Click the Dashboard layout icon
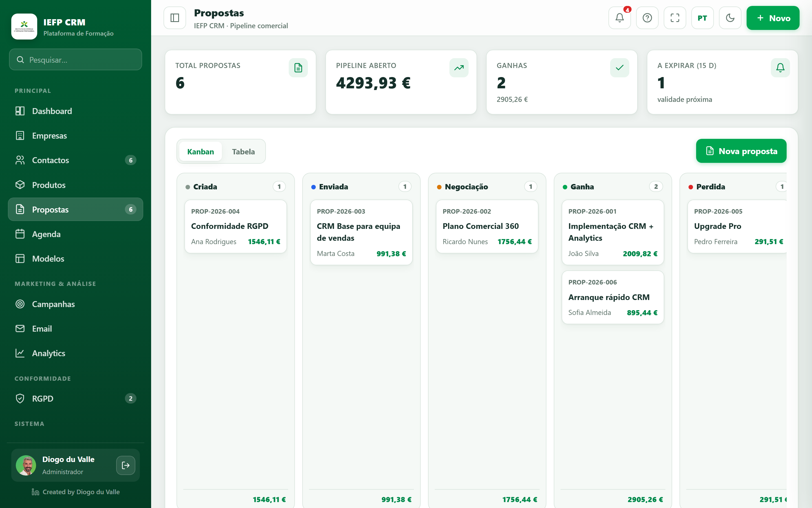Screen dimensions: 812x508 20,111
